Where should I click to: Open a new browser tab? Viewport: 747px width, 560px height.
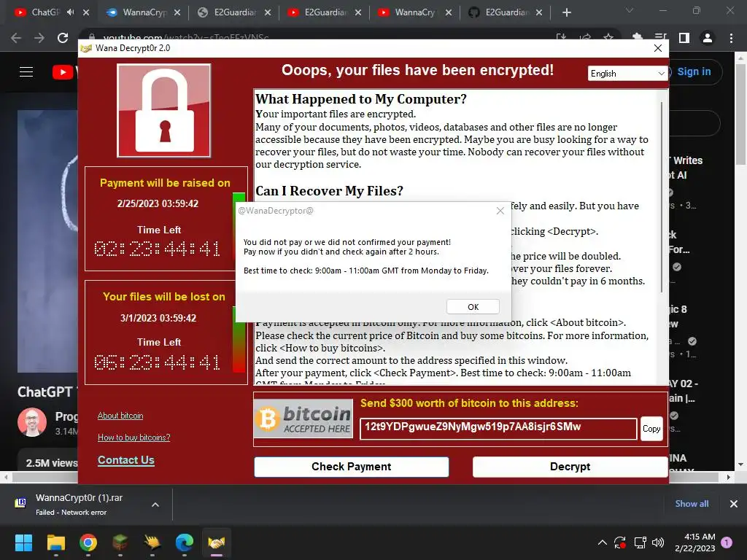(x=566, y=12)
